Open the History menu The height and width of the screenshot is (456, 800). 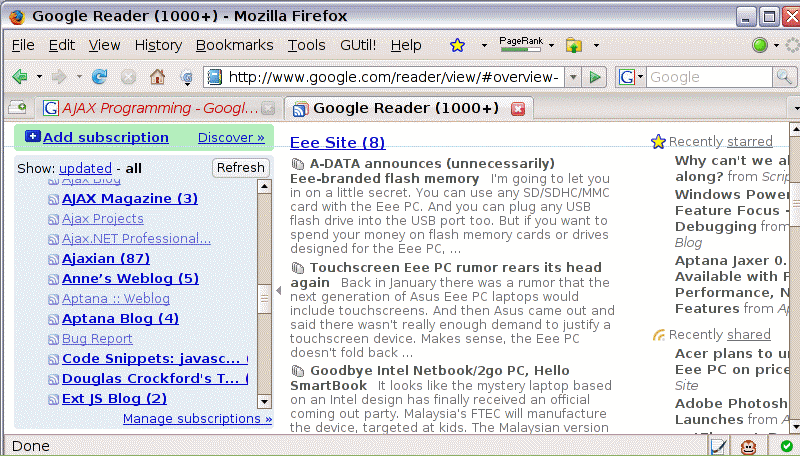pos(158,45)
